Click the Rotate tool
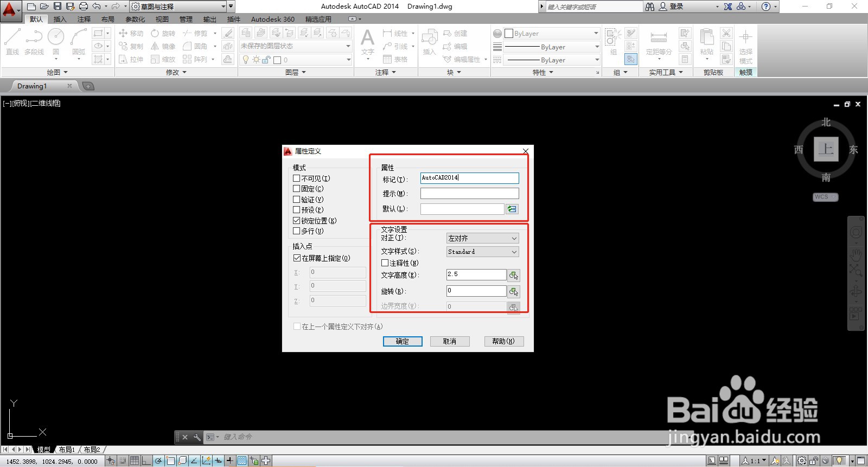Viewport: 868px width, 467px height. point(163,33)
